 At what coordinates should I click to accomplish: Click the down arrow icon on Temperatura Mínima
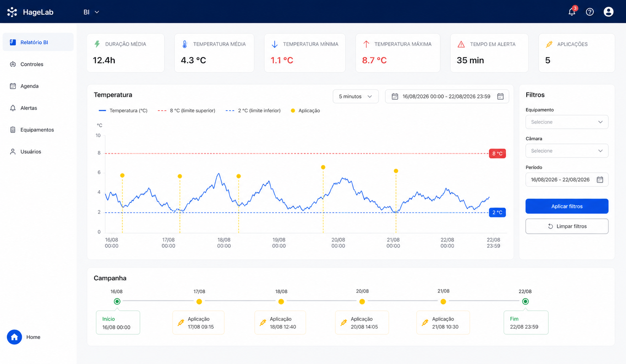click(275, 44)
